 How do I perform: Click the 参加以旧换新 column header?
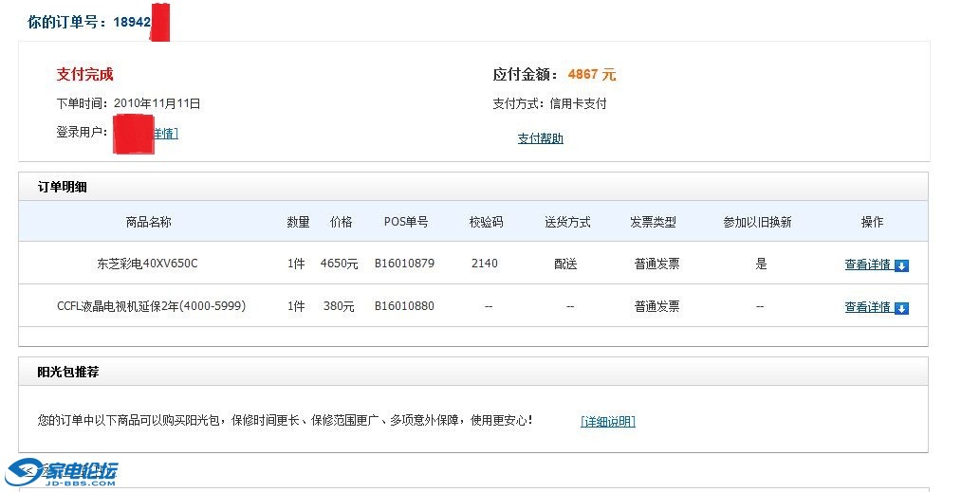click(x=757, y=222)
